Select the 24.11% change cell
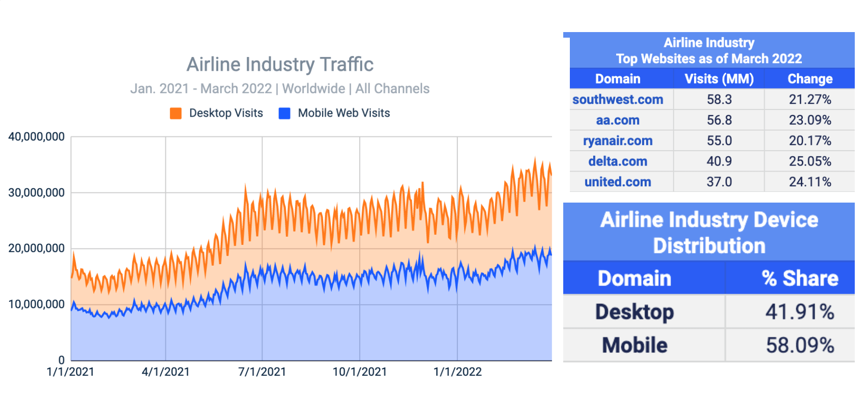This screenshot has width=868, height=395. click(x=810, y=182)
